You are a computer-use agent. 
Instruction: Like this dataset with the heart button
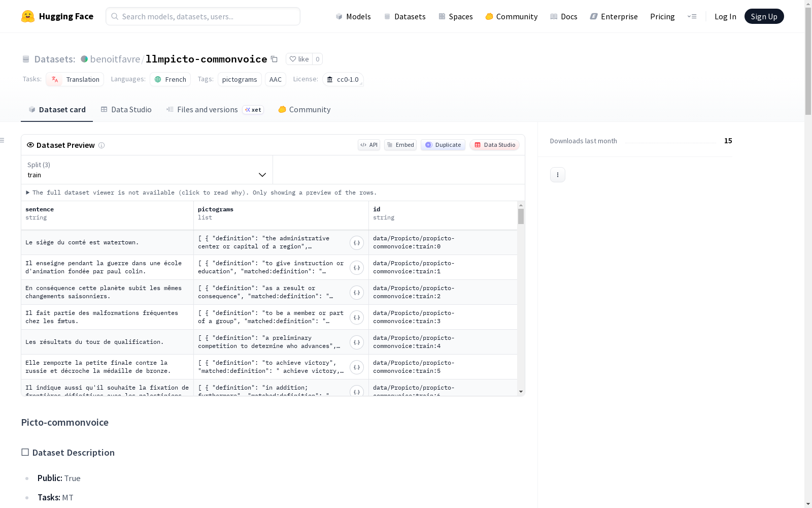tap(299, 59)
